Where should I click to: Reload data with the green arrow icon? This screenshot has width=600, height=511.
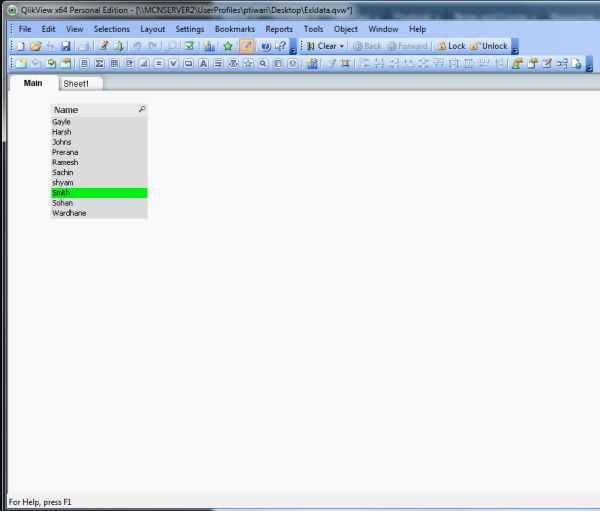pyautogui.click(x=118, y=46)
